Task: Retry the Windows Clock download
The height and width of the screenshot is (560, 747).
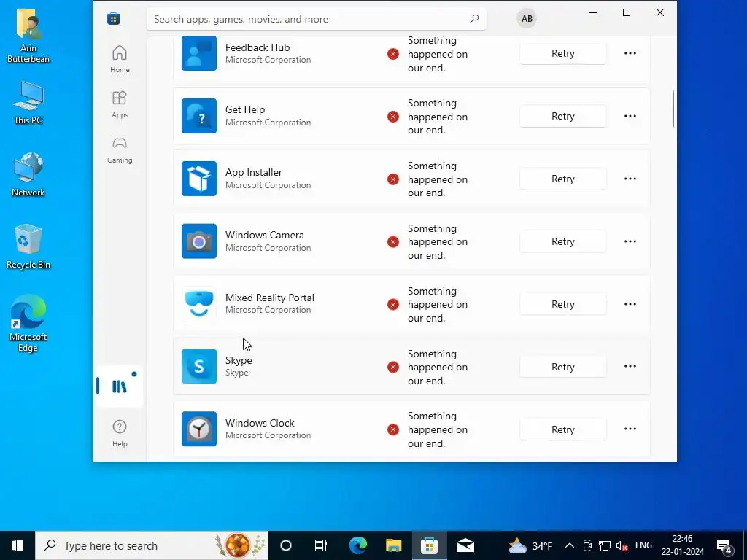Action: click(562, 429)
